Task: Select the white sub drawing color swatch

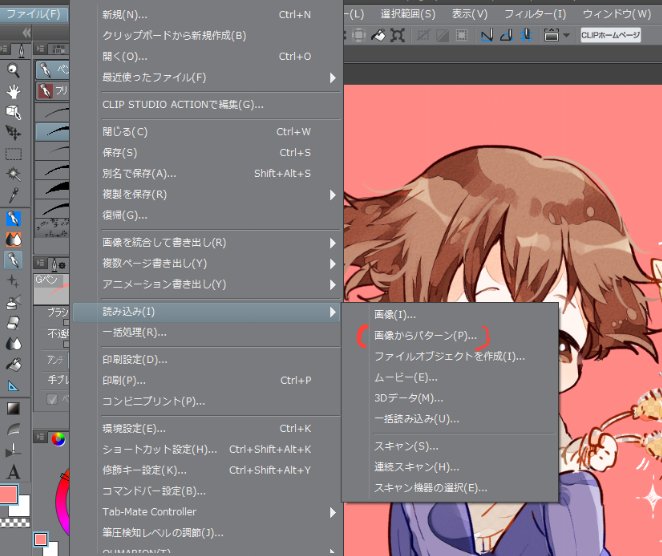Action: click(x=23, y=507)
